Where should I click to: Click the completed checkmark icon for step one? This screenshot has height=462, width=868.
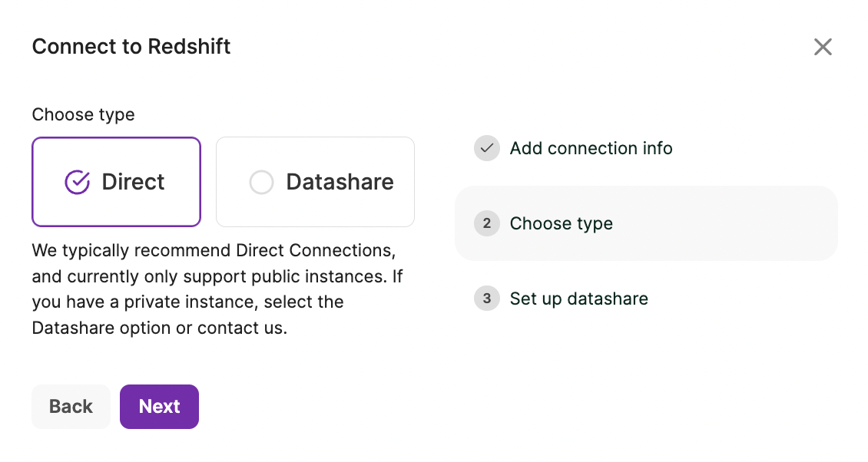coord(486,148)
